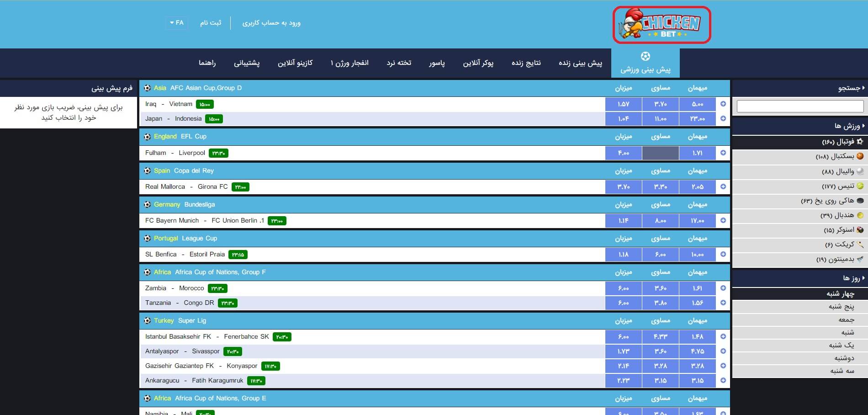The width and height of the screenshot is (868, 415).
Task: Expand more bets for Bayern Munich match
Action: pyautogui.click(x=723, y=220)
